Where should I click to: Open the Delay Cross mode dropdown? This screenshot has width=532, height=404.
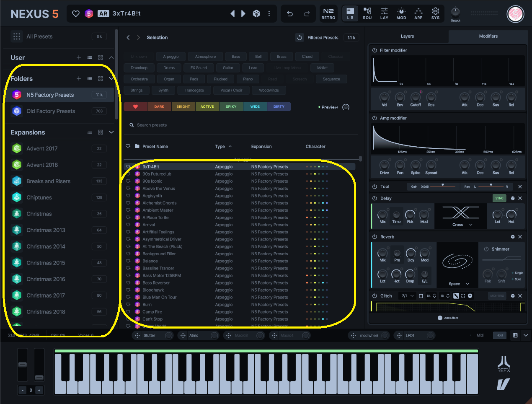coord(461,225)
